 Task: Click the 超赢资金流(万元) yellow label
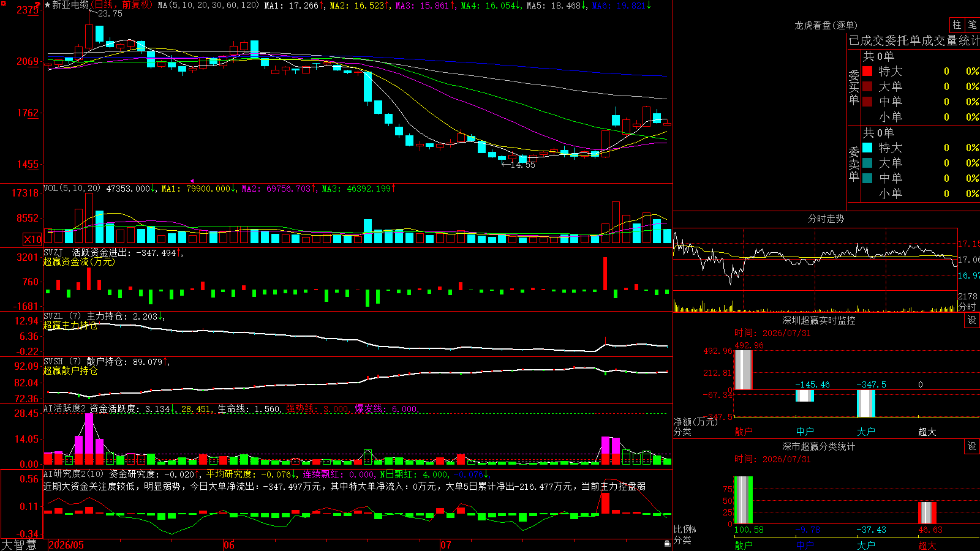(79, 261)
